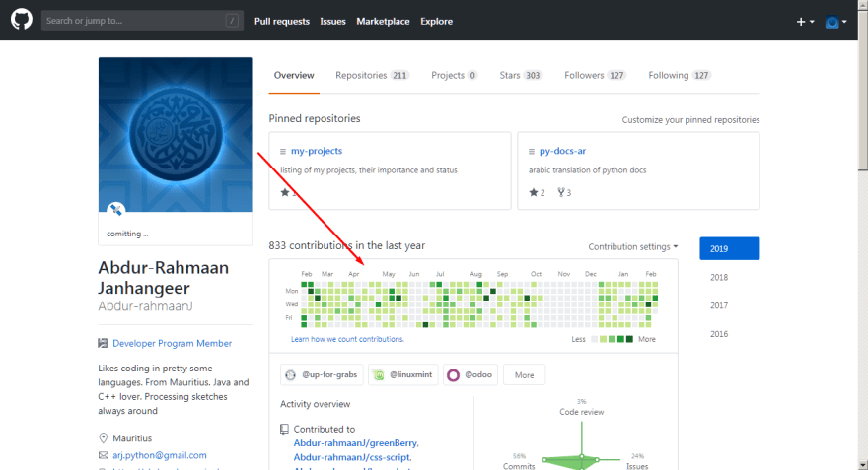Switch to the Followers tab
The height and width of the screenshot is (470, 868).
point(595,75)
